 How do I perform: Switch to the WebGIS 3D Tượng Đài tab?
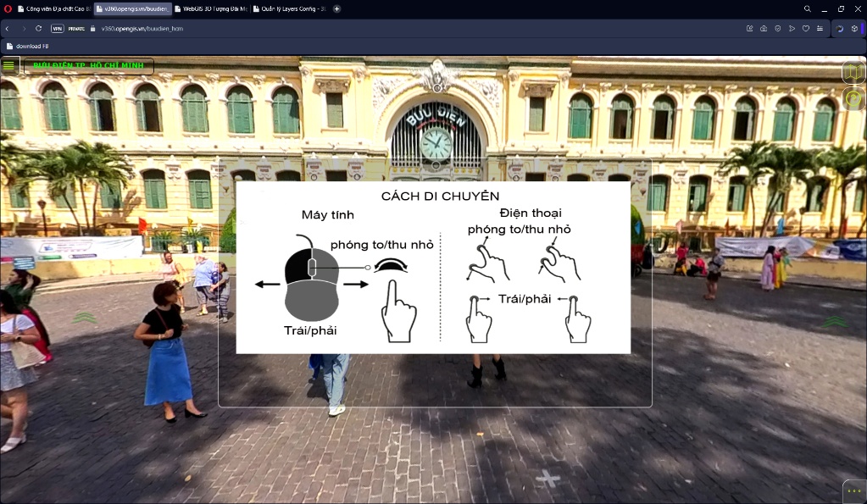pos(211,8)
